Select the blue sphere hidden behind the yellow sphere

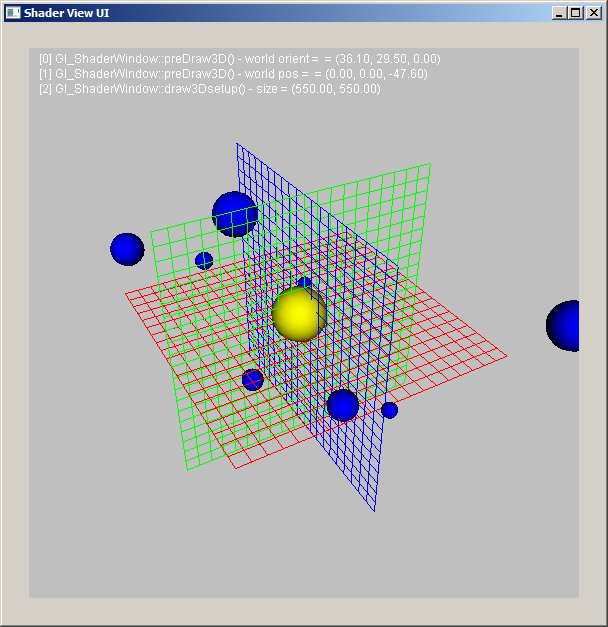click(304, 283)
